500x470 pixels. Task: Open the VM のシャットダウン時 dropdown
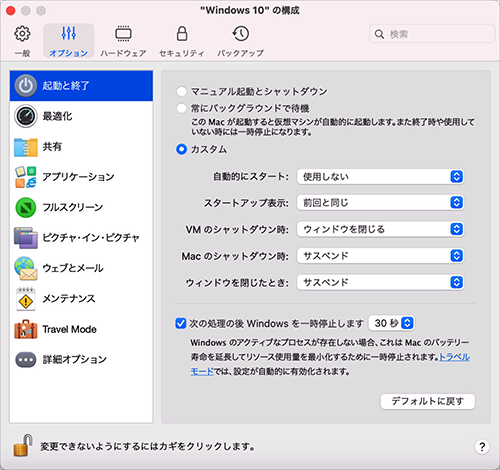(x=380, y=229)
